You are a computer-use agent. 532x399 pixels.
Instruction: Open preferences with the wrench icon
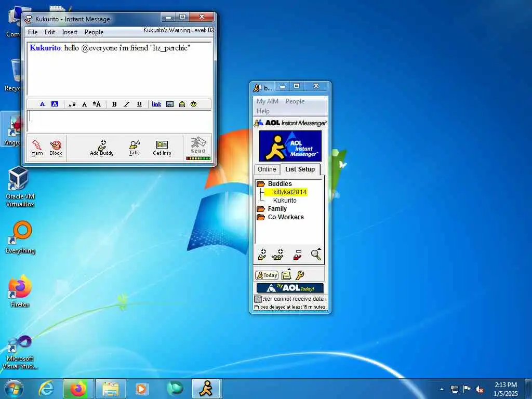tap(300, 275)
